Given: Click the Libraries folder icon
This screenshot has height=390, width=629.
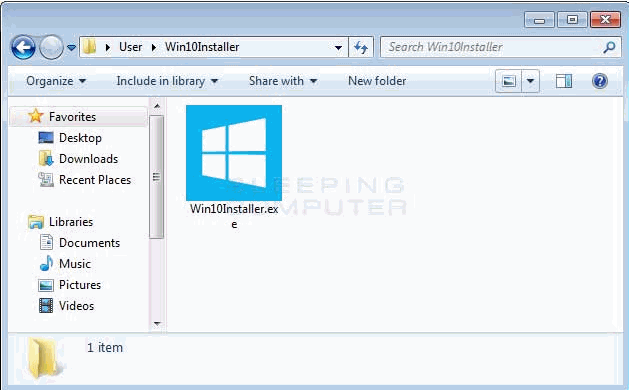Looking at the screenshot, I should click(36, 222).
